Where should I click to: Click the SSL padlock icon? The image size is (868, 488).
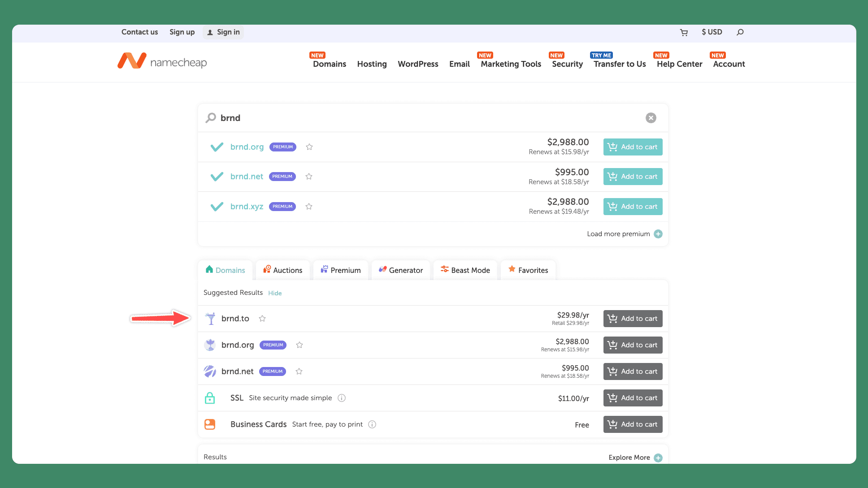(210, 398)
